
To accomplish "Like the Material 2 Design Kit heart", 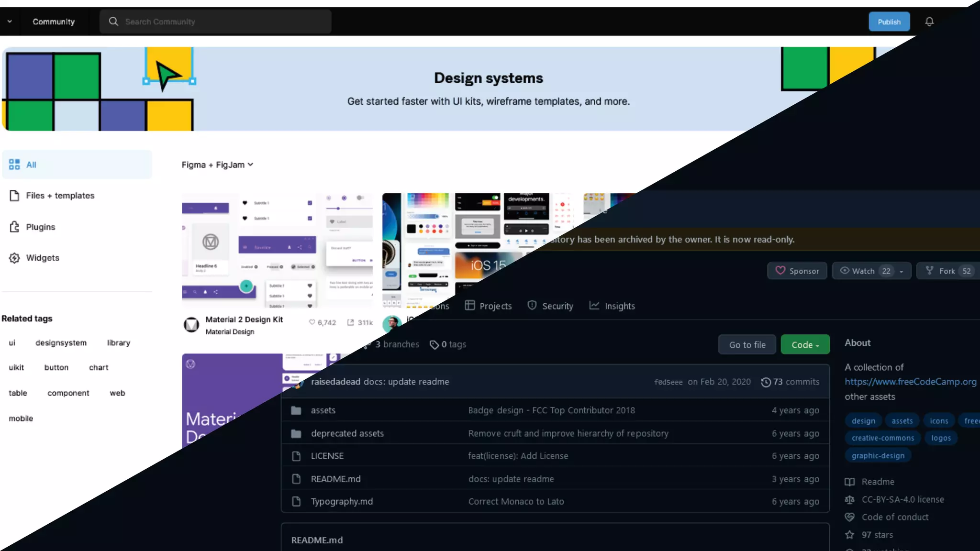I will 312,322.
